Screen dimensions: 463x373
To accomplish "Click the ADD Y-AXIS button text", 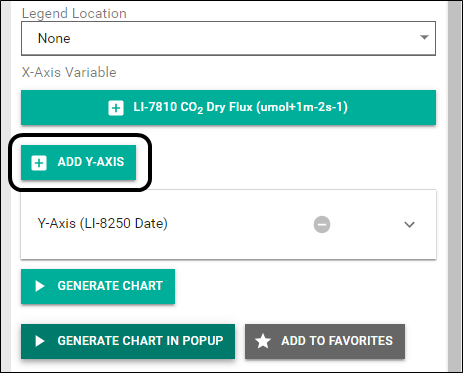I will [91, 162].
